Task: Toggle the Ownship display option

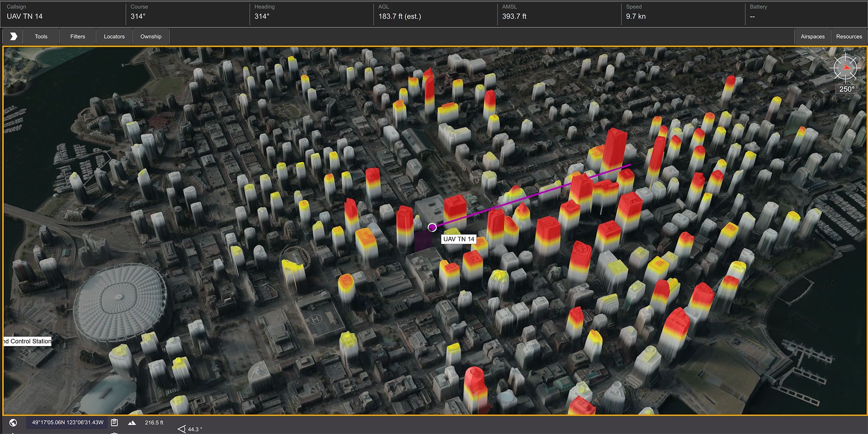Action: coord(151,36)
